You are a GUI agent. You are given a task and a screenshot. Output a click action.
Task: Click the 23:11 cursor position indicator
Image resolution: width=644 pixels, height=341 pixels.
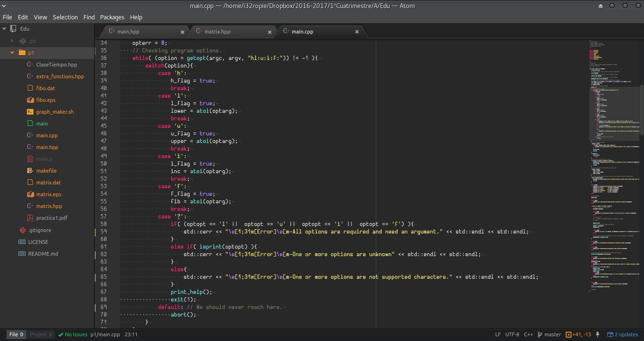131,334
